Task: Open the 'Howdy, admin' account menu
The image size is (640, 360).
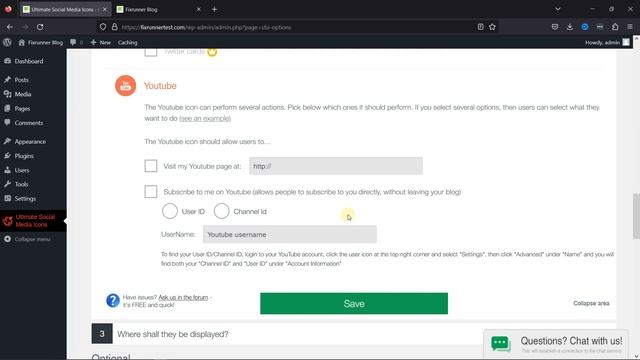Action: click(607, 42)
